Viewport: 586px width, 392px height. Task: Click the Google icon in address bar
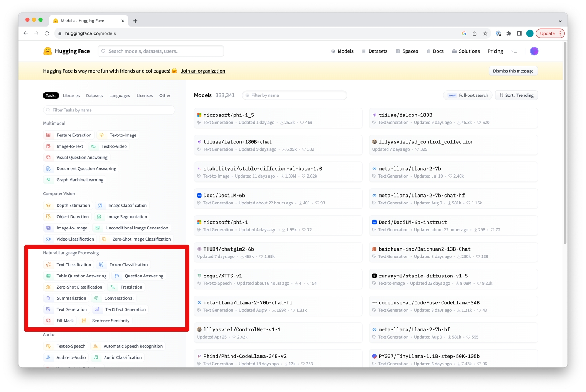click(464, 33)
